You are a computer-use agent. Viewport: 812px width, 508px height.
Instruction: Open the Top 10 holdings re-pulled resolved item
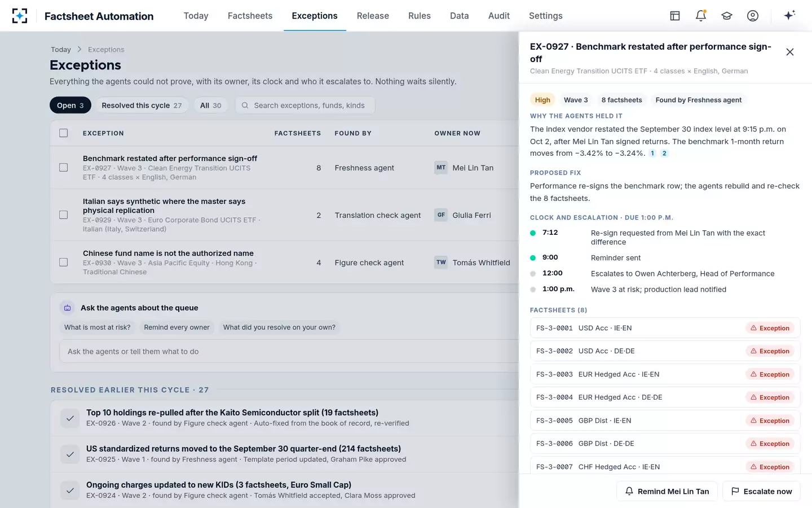pyautogui.click(x=285, y=418)
